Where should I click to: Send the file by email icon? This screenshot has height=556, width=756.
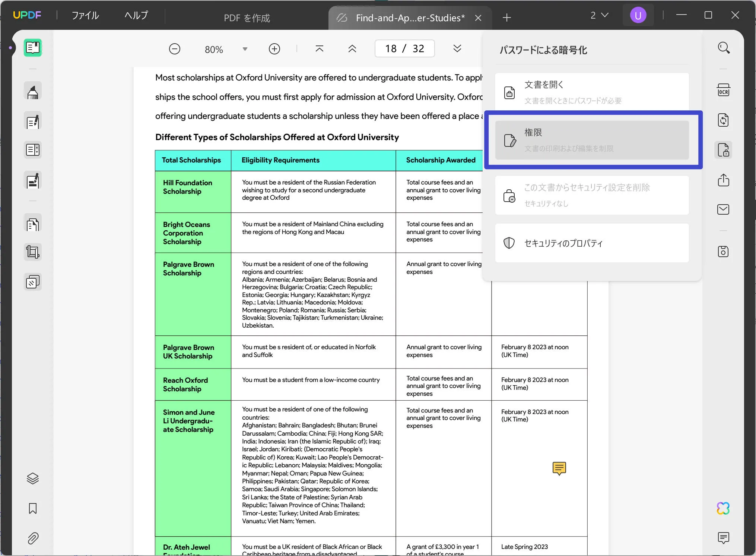click(x=723, y=209)
